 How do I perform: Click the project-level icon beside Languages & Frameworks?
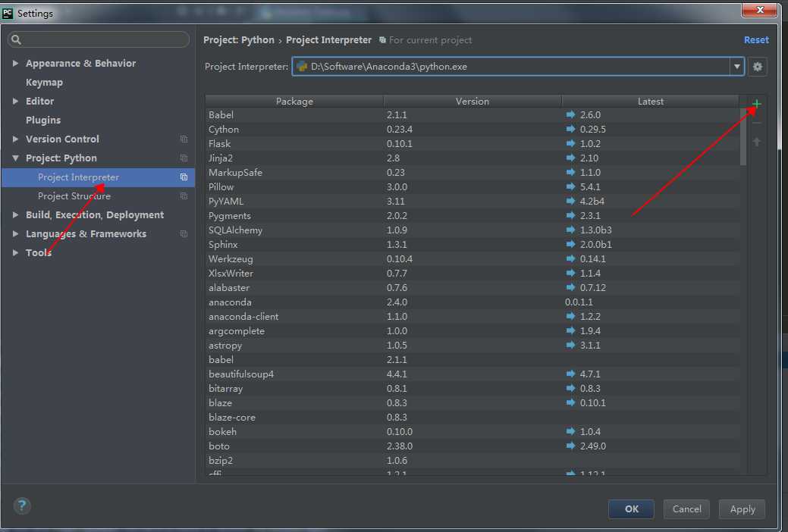coord(184,234)
